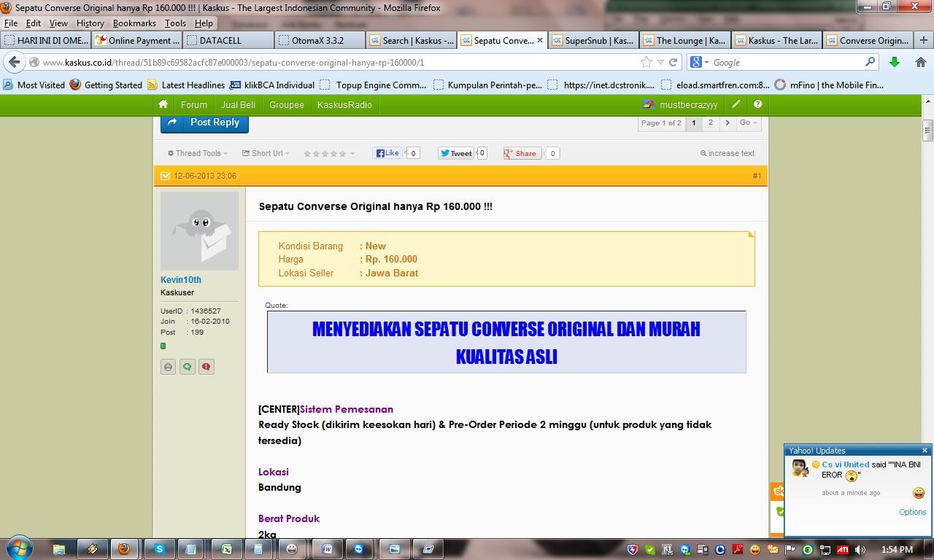The width and height of the screenshot is (934, 560).
Task: Toggle the checkmark icon on the post date bar
Action: point(165,176)
